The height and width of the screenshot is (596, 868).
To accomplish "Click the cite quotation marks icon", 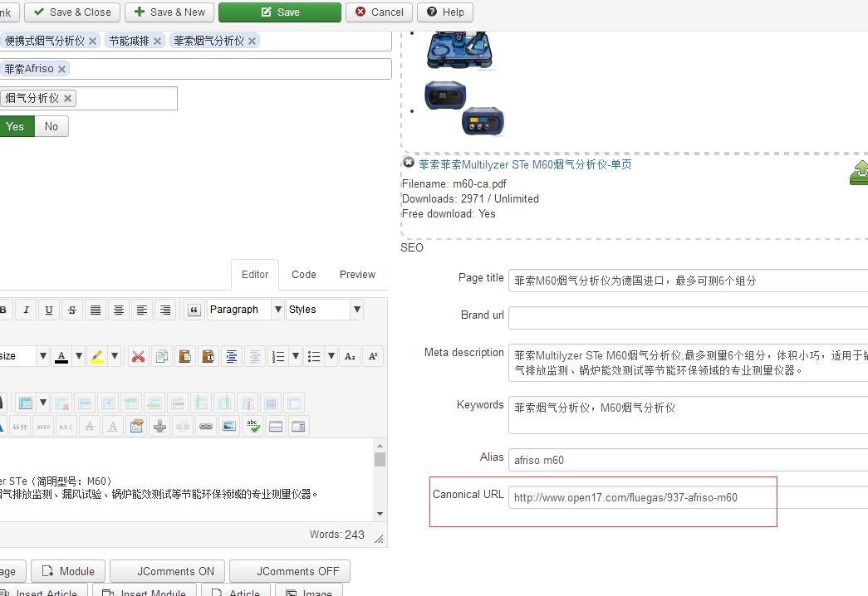I will 20,426.
